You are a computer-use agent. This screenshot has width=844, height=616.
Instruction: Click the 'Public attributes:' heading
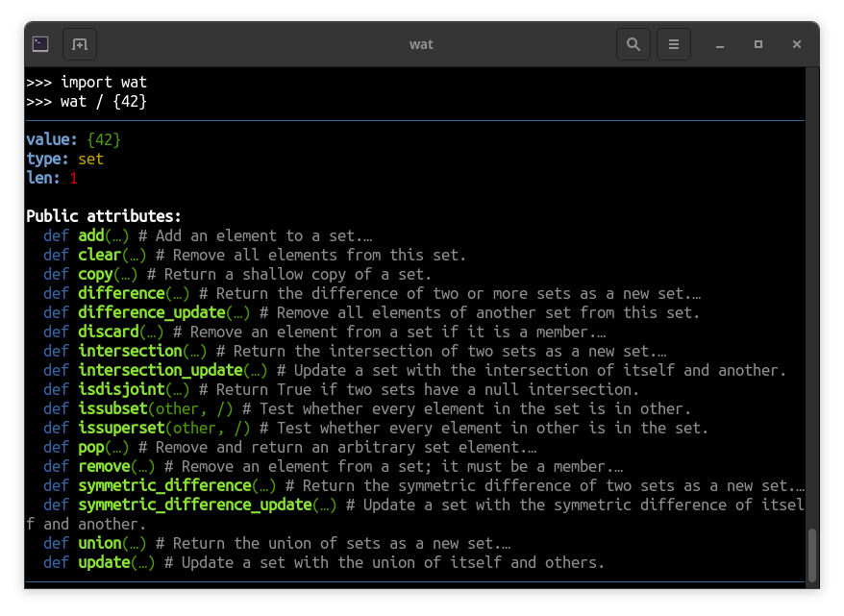(104, 216)
